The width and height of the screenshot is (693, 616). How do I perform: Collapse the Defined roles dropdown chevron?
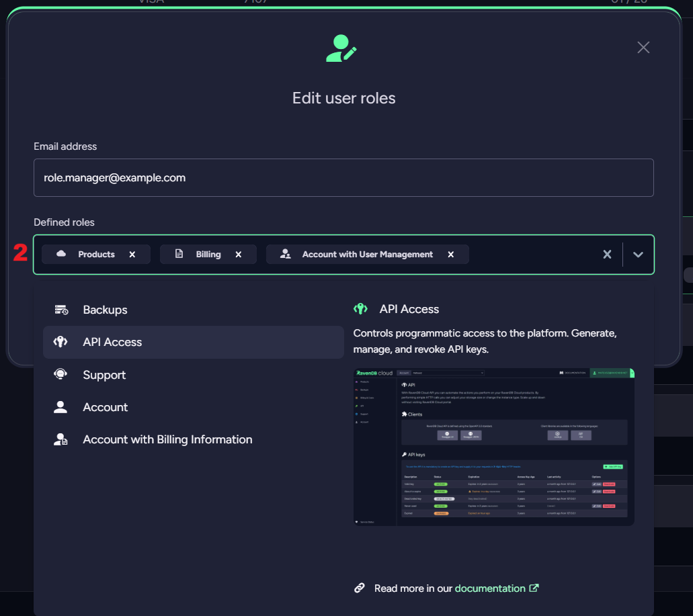pyautogui.click(x=639, y=255)
